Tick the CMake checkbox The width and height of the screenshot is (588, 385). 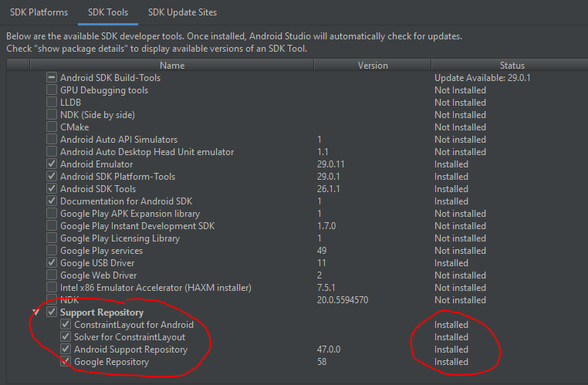click(52, 127)
